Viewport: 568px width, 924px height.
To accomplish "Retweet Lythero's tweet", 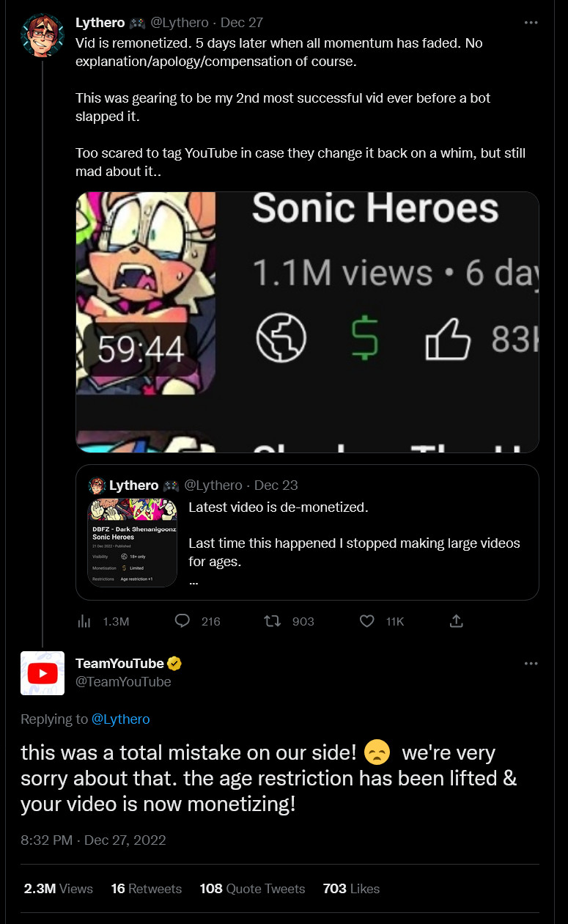I will pos(273,621).
